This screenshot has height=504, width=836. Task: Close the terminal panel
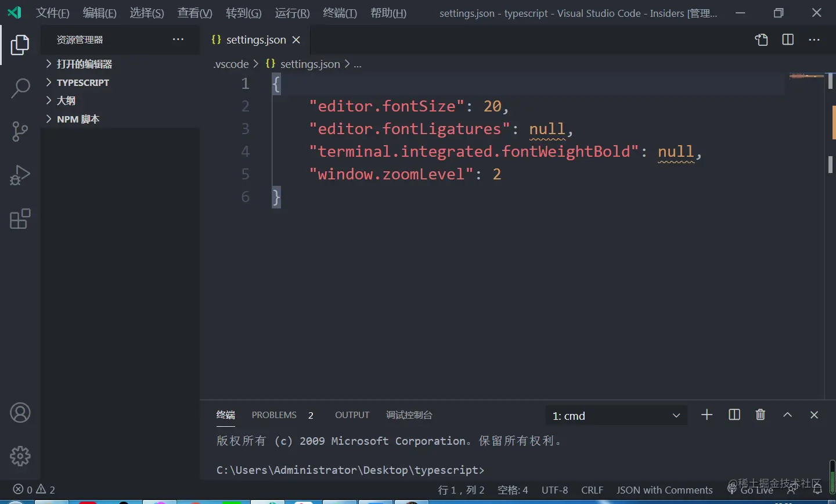pyautogui.click(x=814, y=415)
